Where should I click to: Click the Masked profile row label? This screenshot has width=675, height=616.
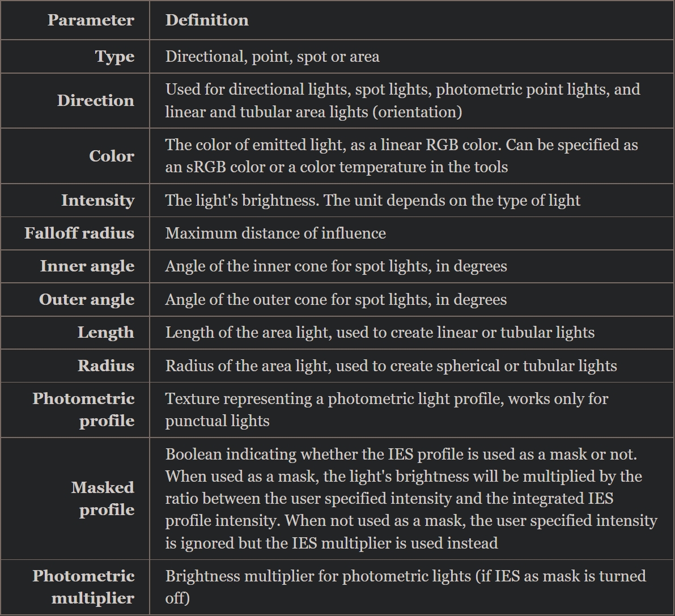coord(103,499)
